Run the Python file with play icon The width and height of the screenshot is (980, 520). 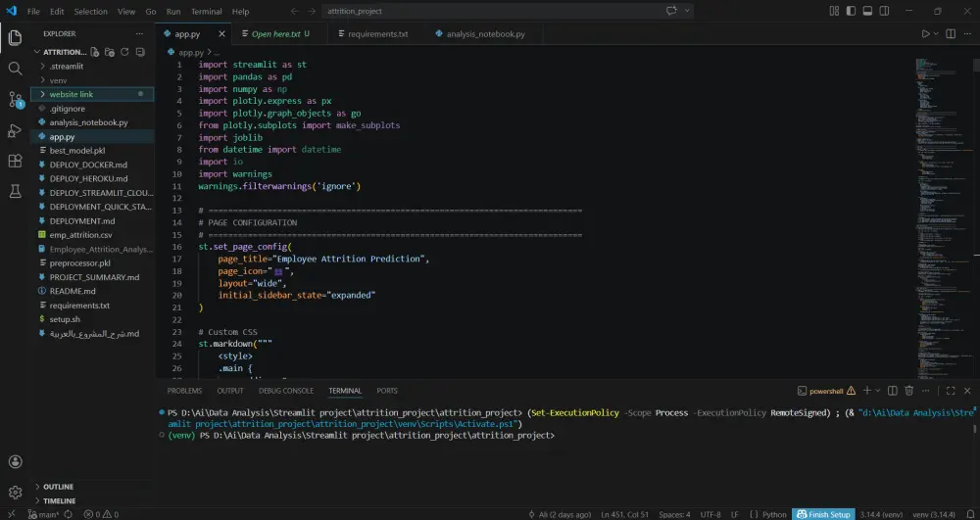[x=926, y=33]
